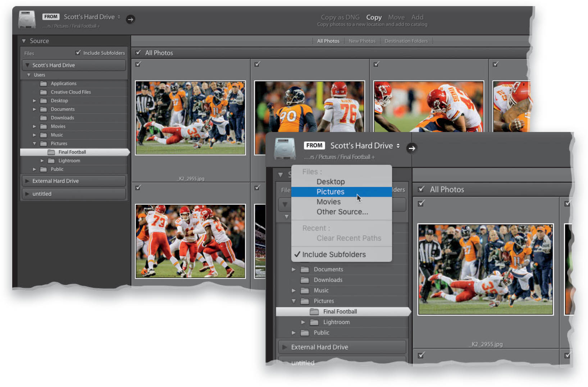The height and width of the screenshot is (387, 588).
Task: Toggle Include Subfolders checkbox in back window
Action: [78, 53]
